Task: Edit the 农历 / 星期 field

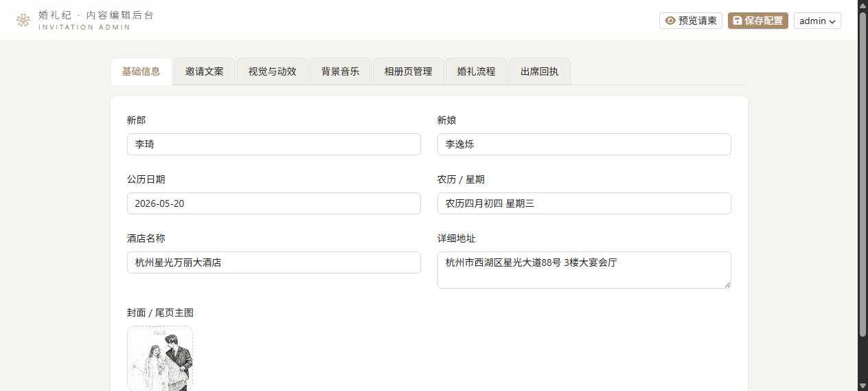Action: [584, 203]
